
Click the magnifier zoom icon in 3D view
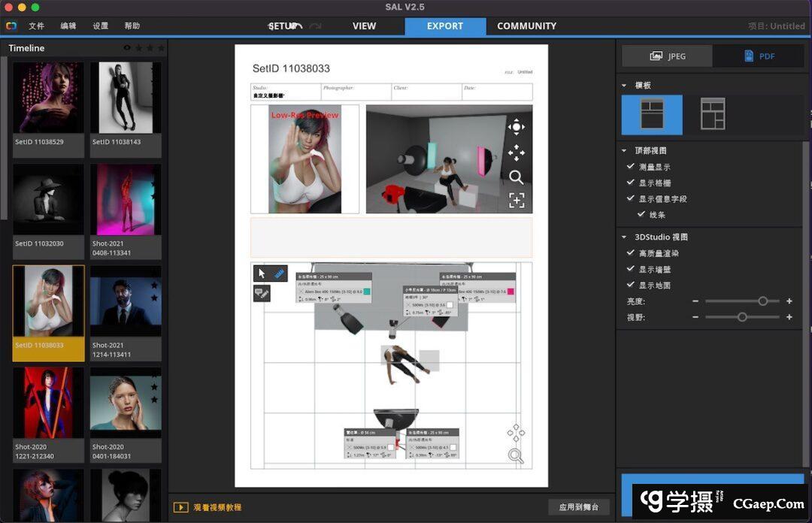point(517,177)
